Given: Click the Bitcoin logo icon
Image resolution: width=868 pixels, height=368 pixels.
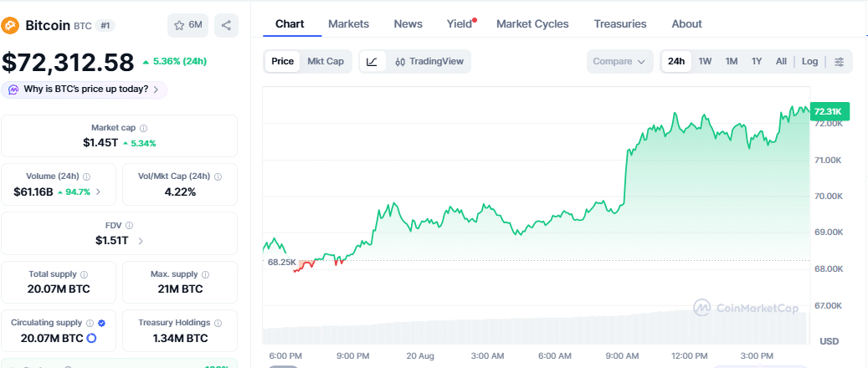Looking at the screenshot, I should tap(10, 25).
